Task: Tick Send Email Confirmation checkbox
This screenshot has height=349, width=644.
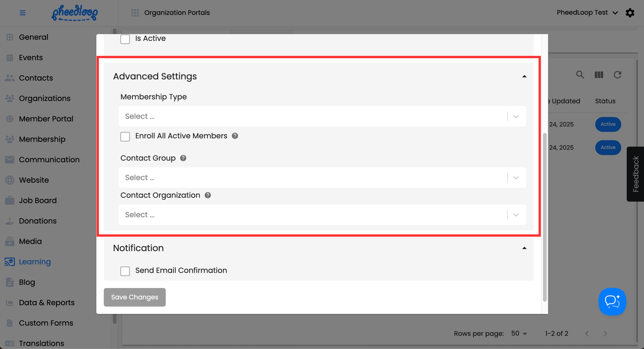Action: (x=125, y=271)
